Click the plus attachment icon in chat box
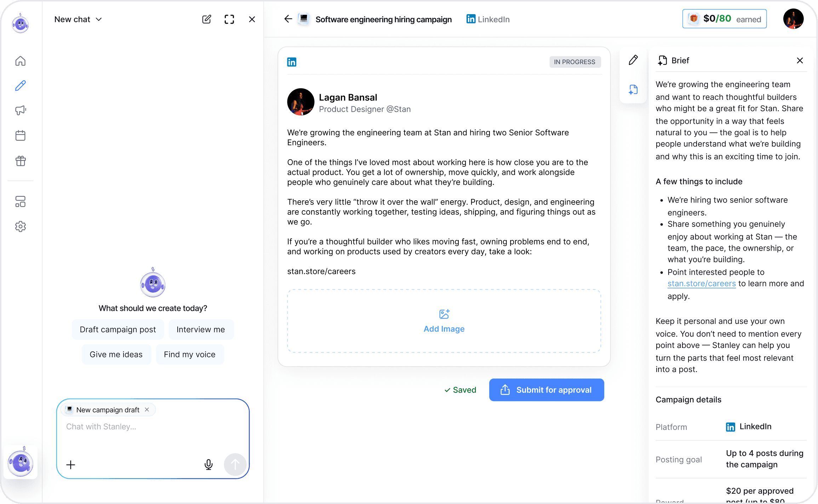The height and width of the screenshot is (504, 818). [71, 465]
